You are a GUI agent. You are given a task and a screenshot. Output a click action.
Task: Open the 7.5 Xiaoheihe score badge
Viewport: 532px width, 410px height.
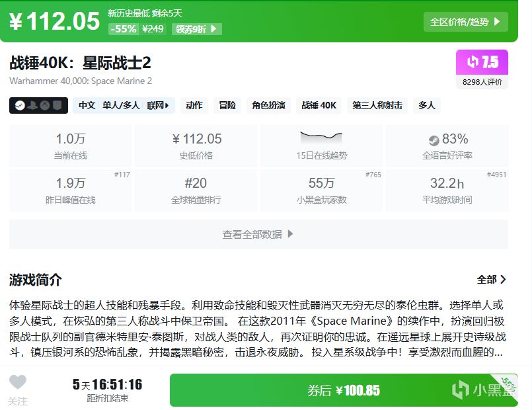pyautogui.click(x=482, y=62)
